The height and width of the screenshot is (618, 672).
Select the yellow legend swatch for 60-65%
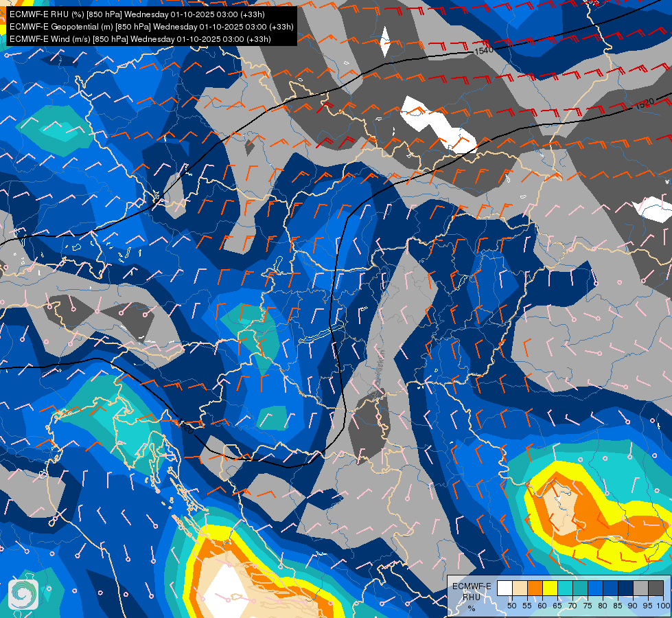[x=551, y=588]
